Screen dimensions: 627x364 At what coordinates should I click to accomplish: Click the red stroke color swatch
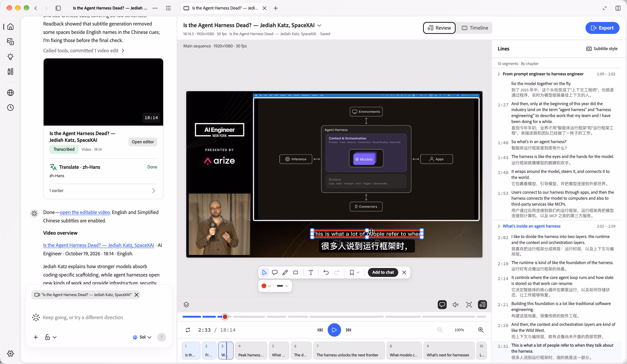pyautogui.click(x=264, y=286)
